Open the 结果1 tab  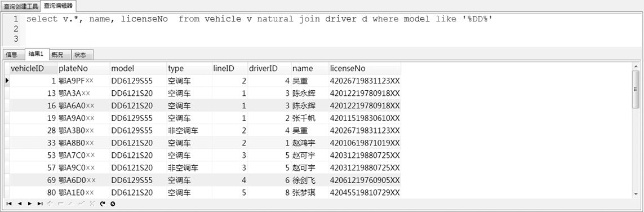tap(36, 54)
